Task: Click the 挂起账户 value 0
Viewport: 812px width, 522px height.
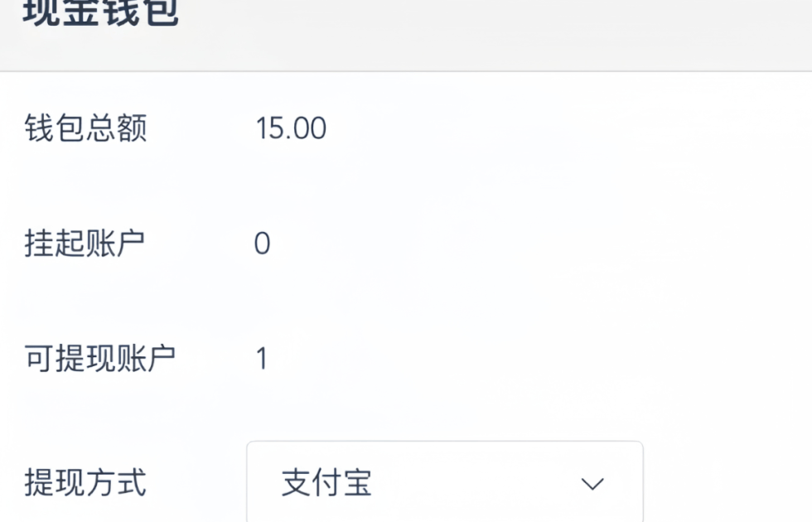Action: pyautogui.click(x=262, y=244)
